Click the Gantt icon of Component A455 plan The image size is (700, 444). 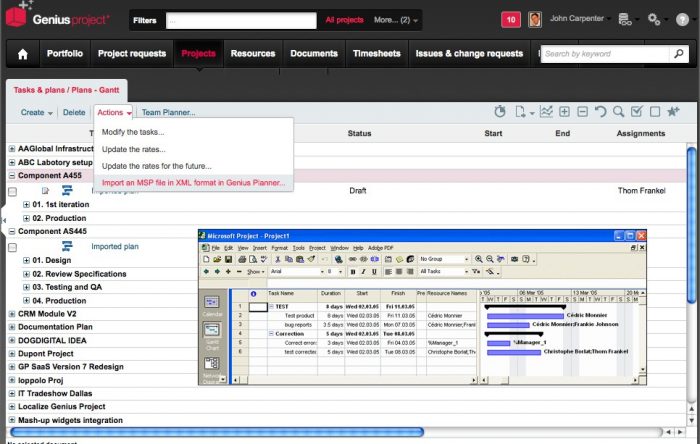[67, 191]
